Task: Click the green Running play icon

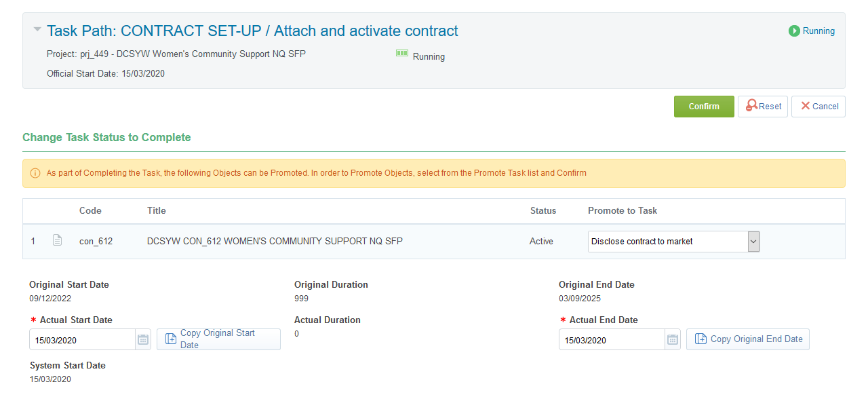Action: pyautogui.click(x=794, y=31)
